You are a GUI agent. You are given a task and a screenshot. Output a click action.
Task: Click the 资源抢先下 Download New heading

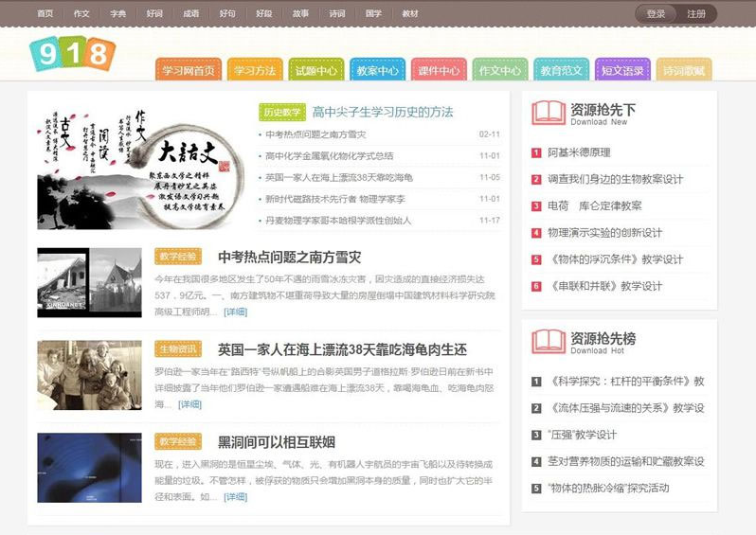tap(603, 114)
